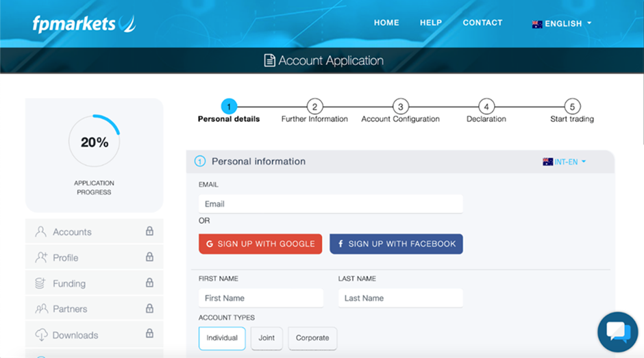This screenshot has height=358, width=644.
Task: Open the live chat bubble icon
Action: pyautogui.click(x=617, y=332)
